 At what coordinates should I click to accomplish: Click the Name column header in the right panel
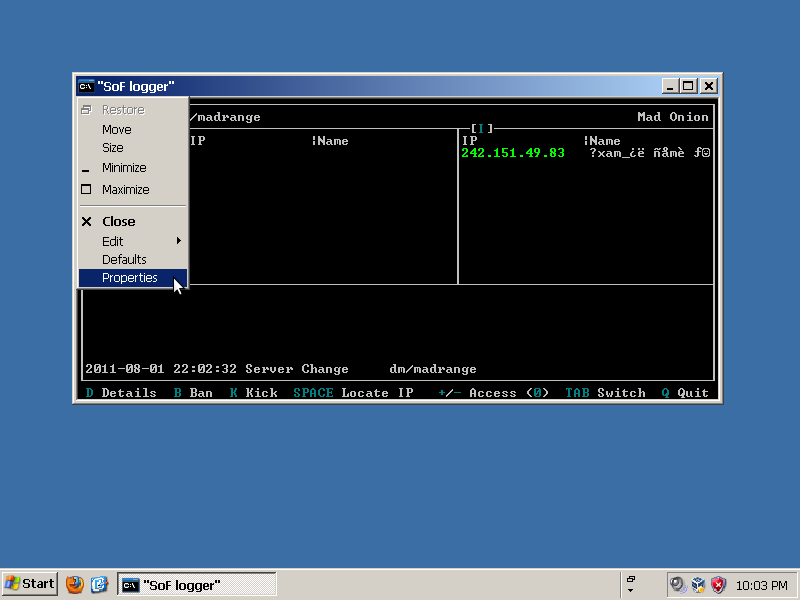coord(605,141)
